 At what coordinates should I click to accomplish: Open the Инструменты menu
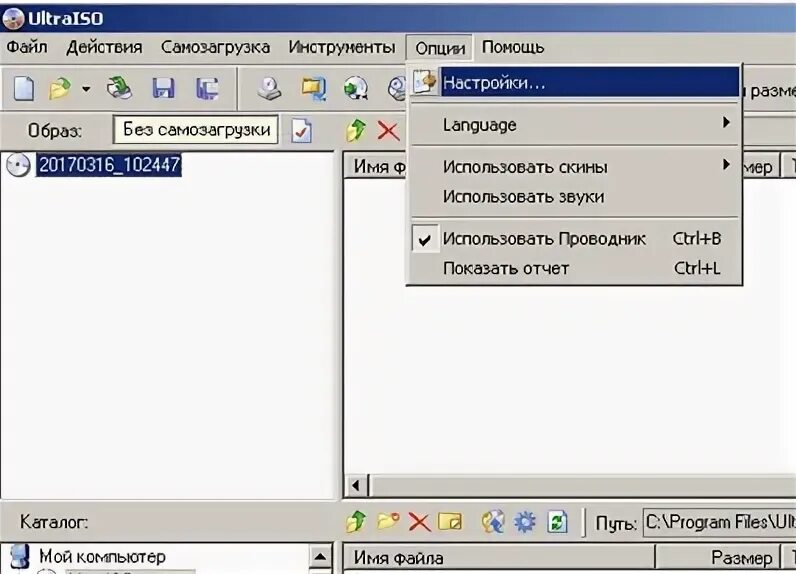coord(342,47)
